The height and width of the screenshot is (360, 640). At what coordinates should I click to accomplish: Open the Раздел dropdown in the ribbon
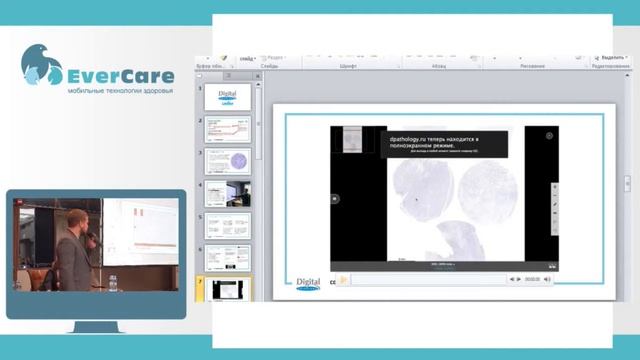tap(274, 58)
